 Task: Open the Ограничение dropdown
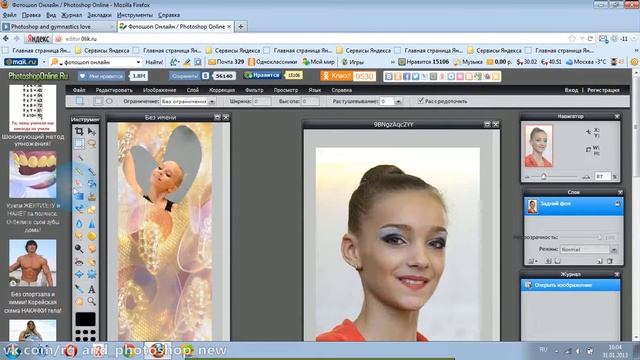188,101
